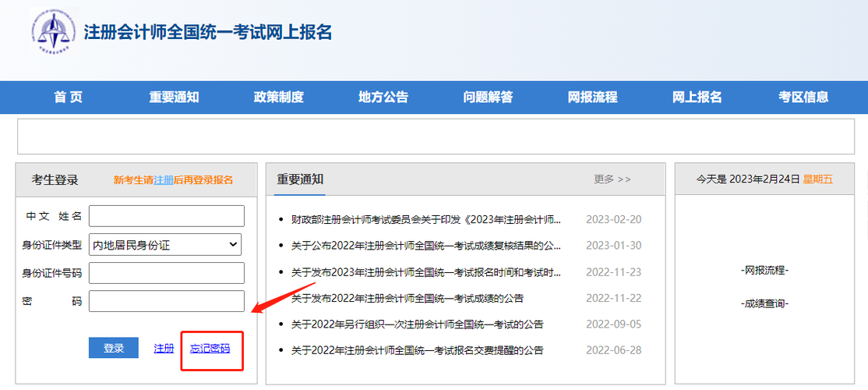This screenshot has width=868, height=390.
Task: Click the 密码 input field
Action: tap(166, 301)
